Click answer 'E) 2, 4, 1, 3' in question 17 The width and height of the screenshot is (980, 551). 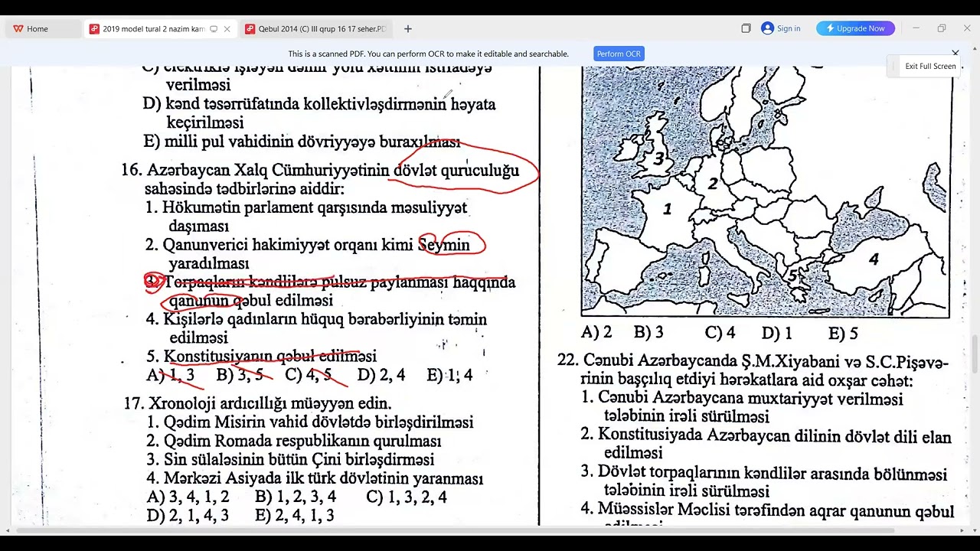tap(295, 515)
